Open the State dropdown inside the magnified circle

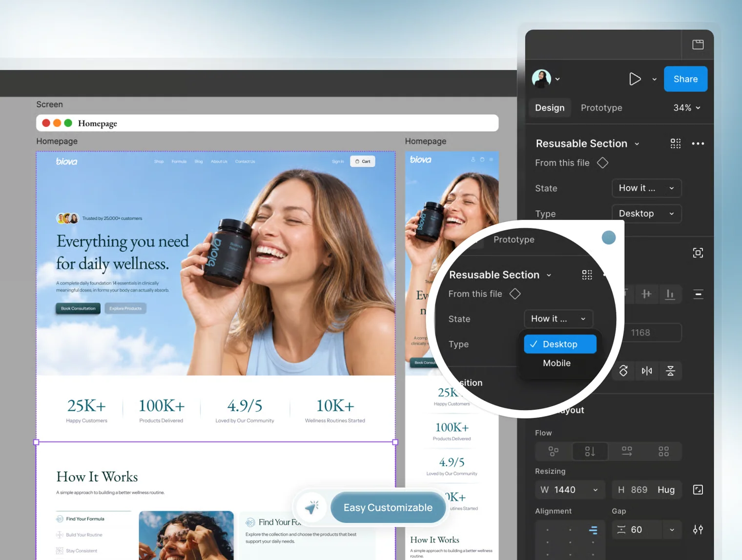tap(558, 319)
